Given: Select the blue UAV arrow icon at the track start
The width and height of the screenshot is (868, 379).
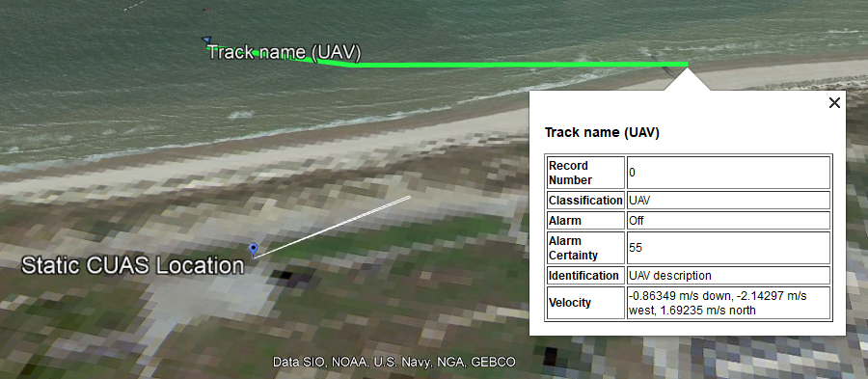Looking at the screenshot, I should coord(206,40).
